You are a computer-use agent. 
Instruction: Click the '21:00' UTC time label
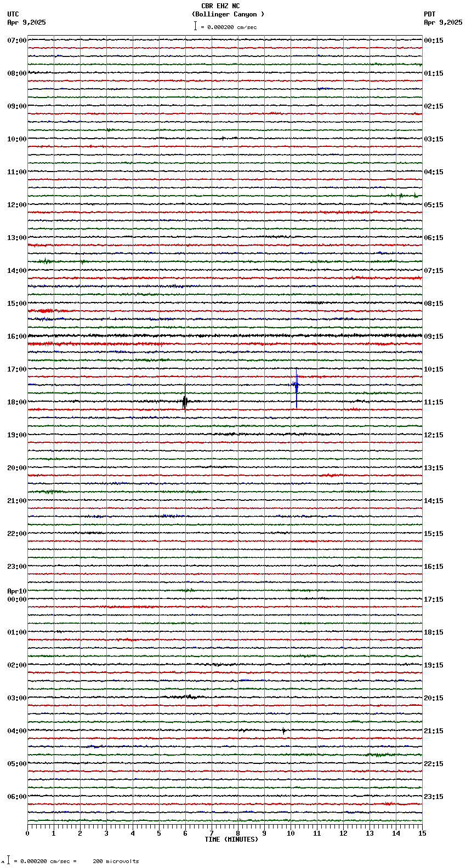coord(17,501)
